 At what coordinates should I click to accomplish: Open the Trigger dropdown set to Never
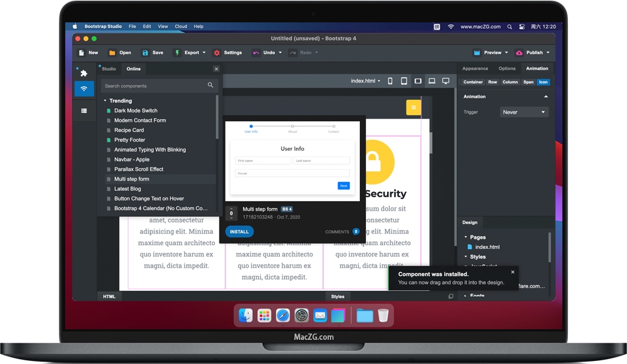tap(524, 112)
